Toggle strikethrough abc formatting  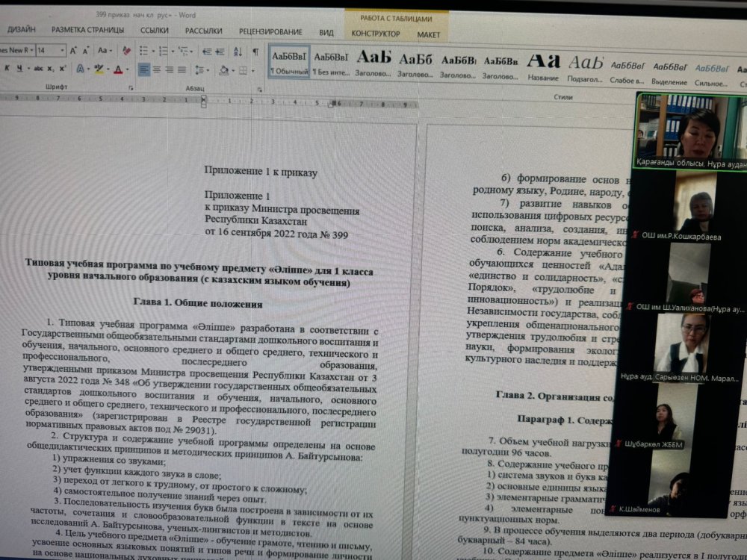coord(38,69)
